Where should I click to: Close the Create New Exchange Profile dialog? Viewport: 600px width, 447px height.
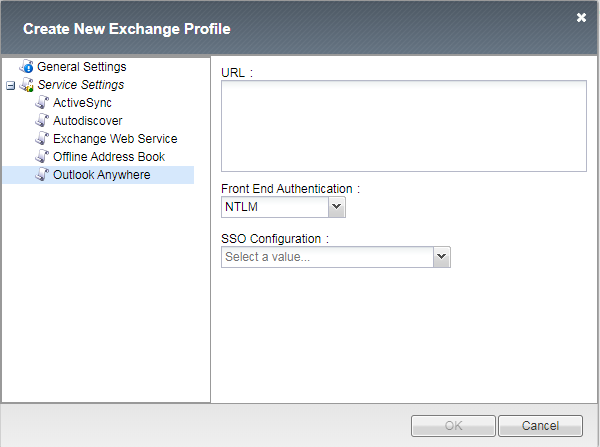coord(582,17)
